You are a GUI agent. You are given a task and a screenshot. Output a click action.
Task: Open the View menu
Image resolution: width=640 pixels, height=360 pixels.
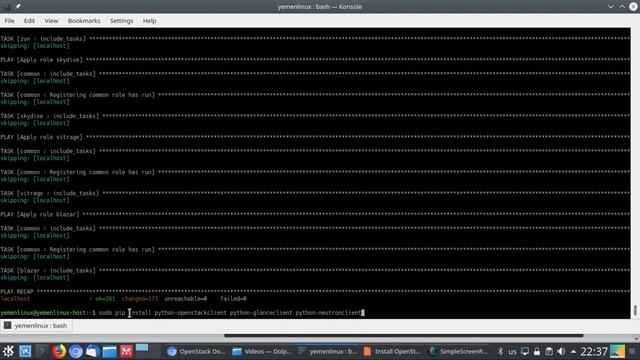[51, 21]
